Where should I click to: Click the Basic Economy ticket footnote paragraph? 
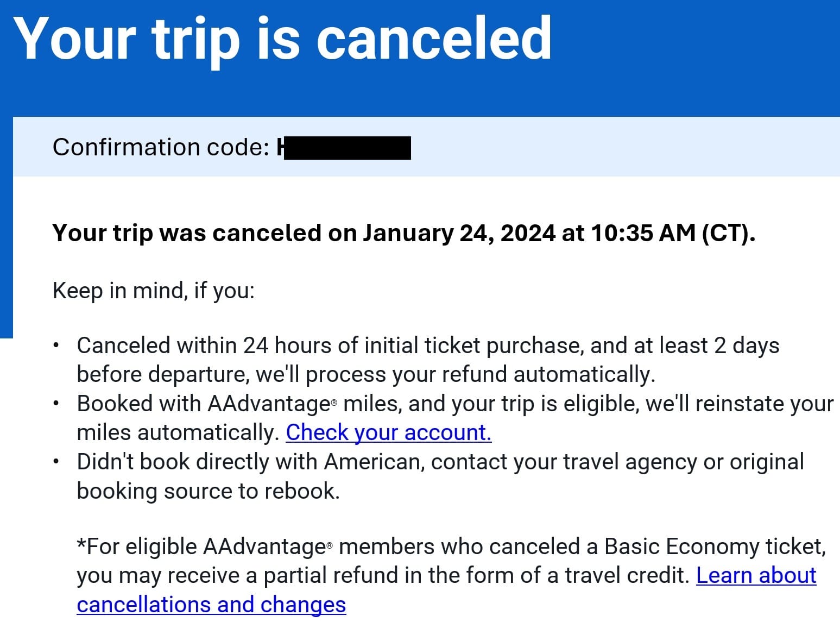(x=452, y=575)
